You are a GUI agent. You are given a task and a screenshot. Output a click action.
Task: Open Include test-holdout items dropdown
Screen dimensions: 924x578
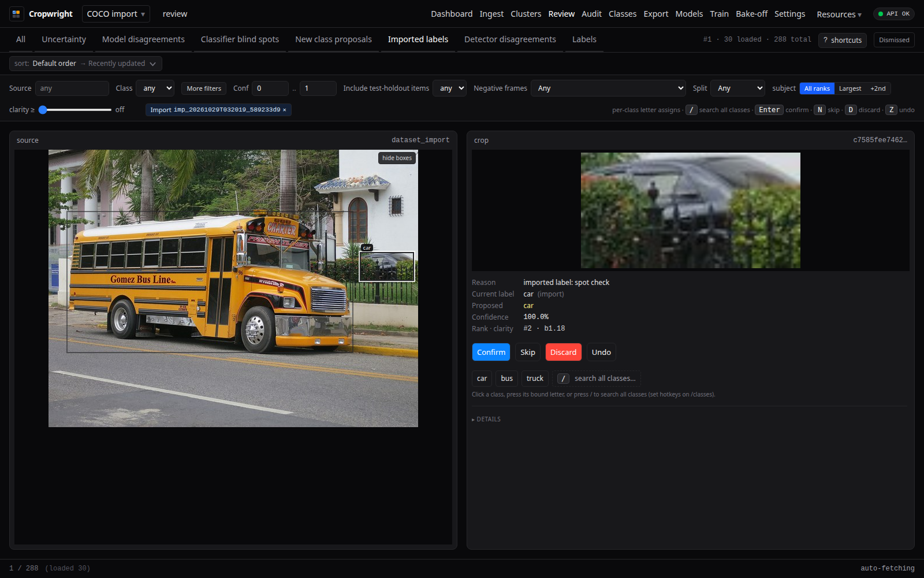click(449, 88)
